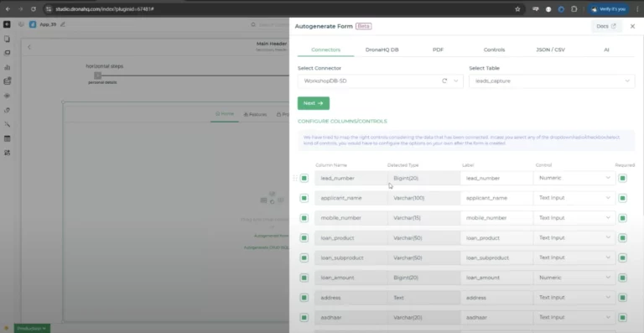Image resolution: width=644 pixels, height=333 pixels.
Task: Switch to the DronaHQ DB tab
Action: pyautogui.click(x=382, y=49)
